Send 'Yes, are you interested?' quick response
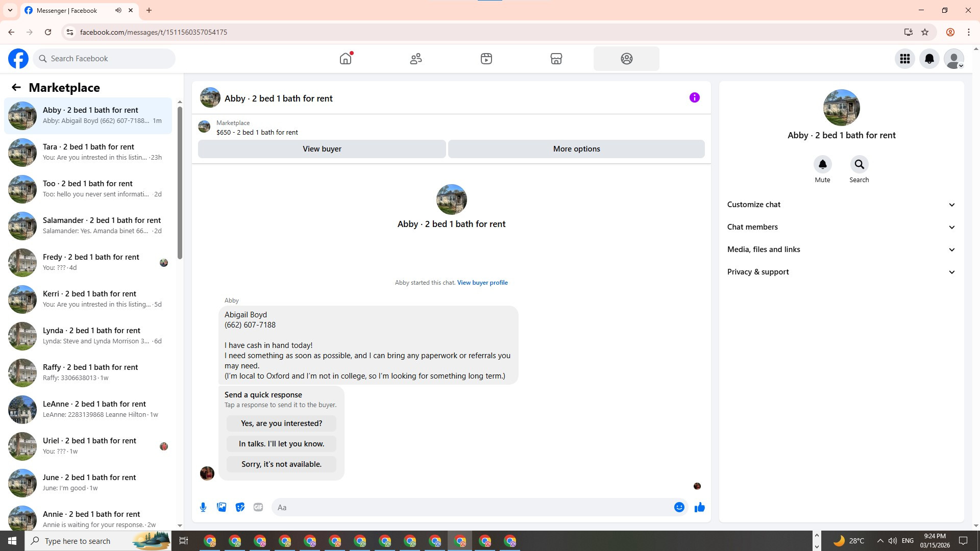This screenshot has height=551, width=980. pos(281,423)
